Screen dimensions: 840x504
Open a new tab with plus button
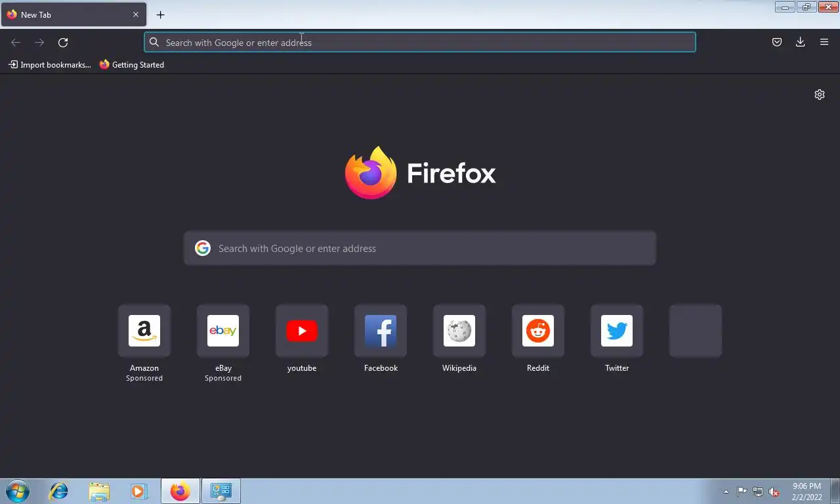tap(160, 14)
